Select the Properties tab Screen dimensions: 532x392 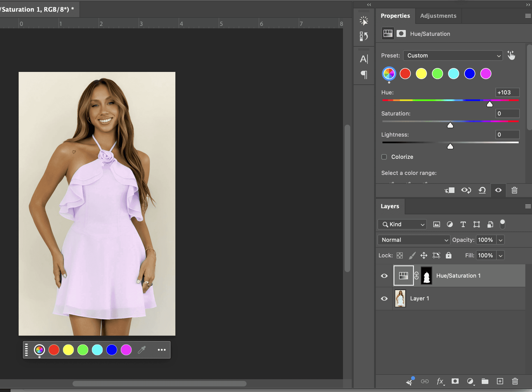[x=395, y=16]
